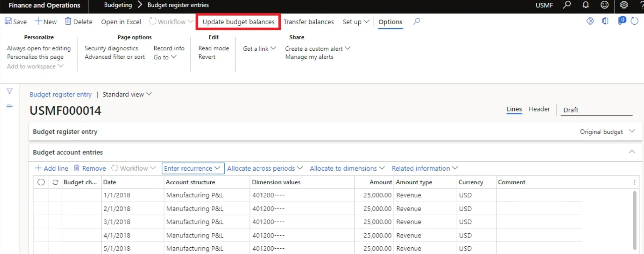The width and height of the screenshot is (644, 254).
Task: Click the search magnifier in the top bar
Action: pos(566,5)
